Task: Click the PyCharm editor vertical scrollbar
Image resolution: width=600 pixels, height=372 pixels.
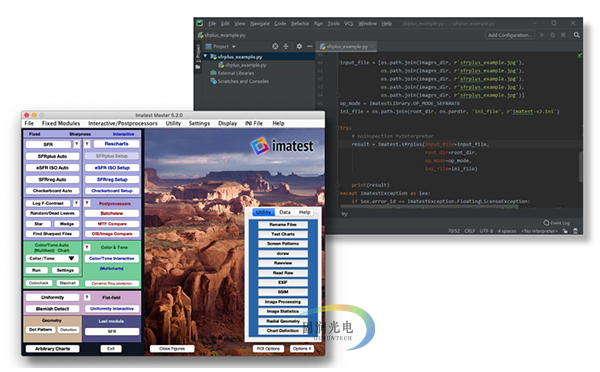Action: pyautogui.click(x=580, y=166)
